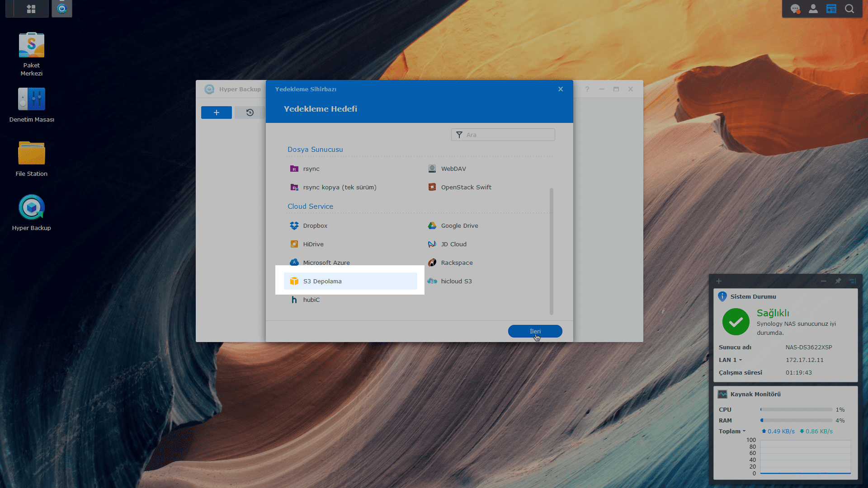Expand the Toplam network dropdown

coord(744,431)
